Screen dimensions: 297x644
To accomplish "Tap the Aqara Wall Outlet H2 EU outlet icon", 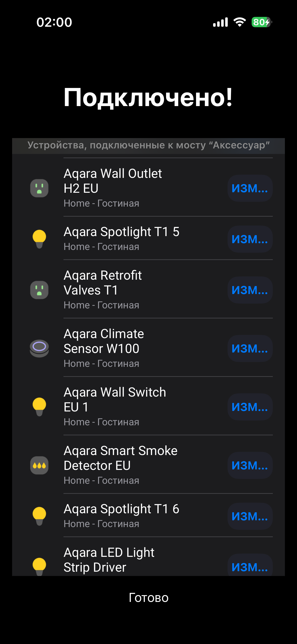I will [39, 188].
